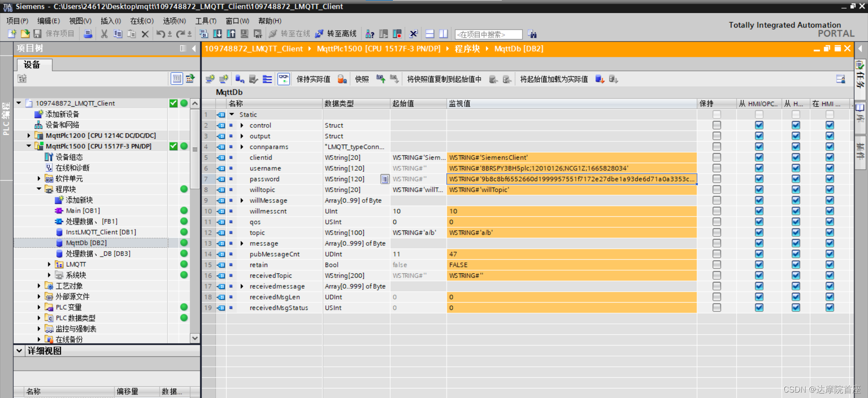Click the upload from device icon
Image resolution: width=868 pixels, height=398 pixels.
click(x=231, y=34)
